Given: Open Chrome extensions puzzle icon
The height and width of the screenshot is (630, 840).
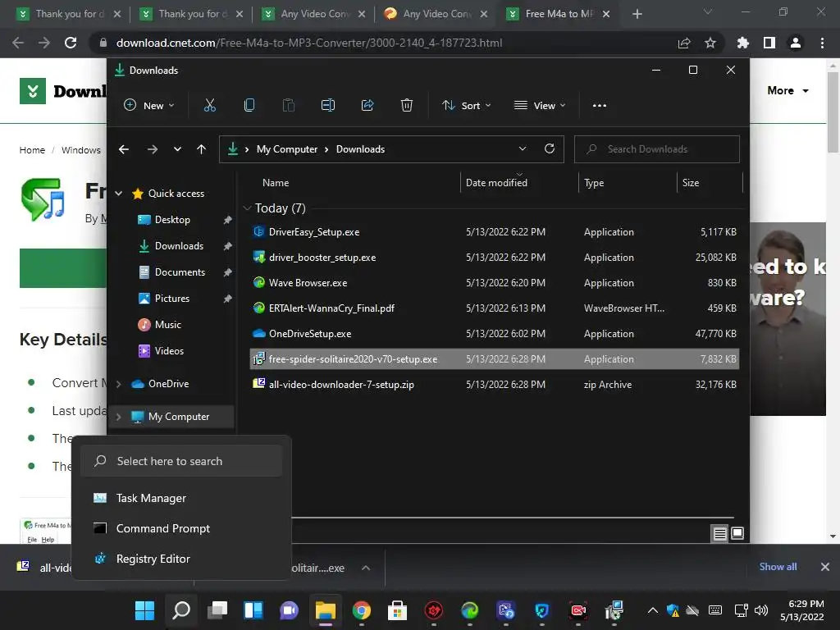Looking at the screenshot, I should 743,43.
